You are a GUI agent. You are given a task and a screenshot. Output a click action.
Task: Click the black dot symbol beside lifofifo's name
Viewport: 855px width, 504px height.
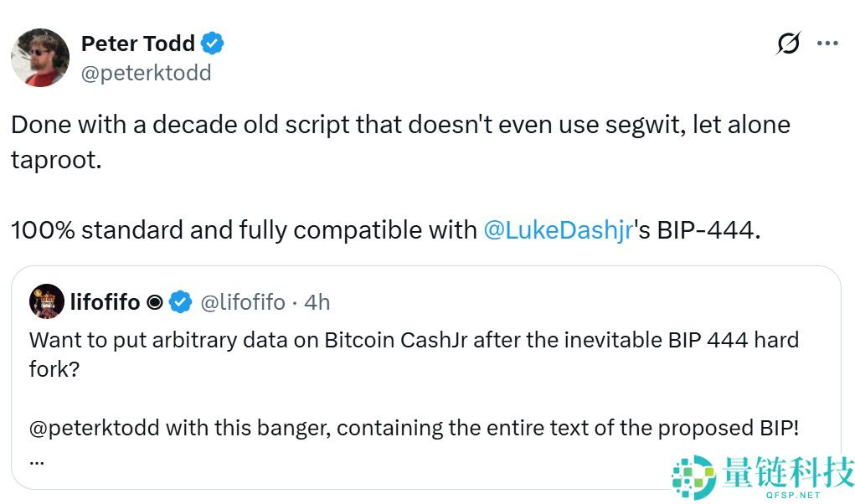pos(153,302)
